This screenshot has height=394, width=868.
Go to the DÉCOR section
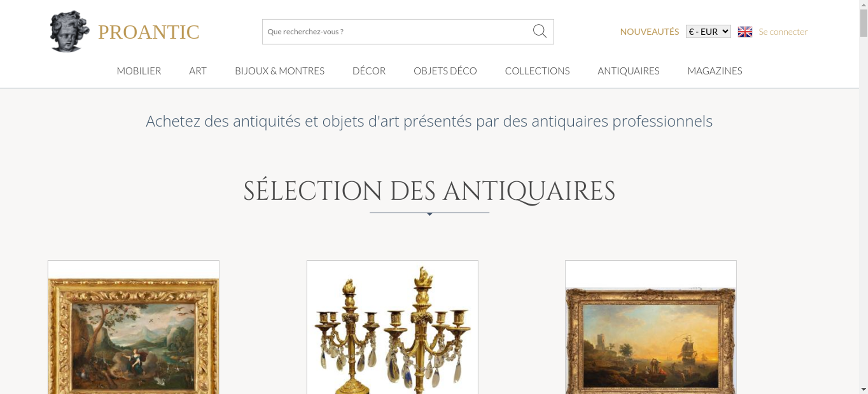(369, 71)
